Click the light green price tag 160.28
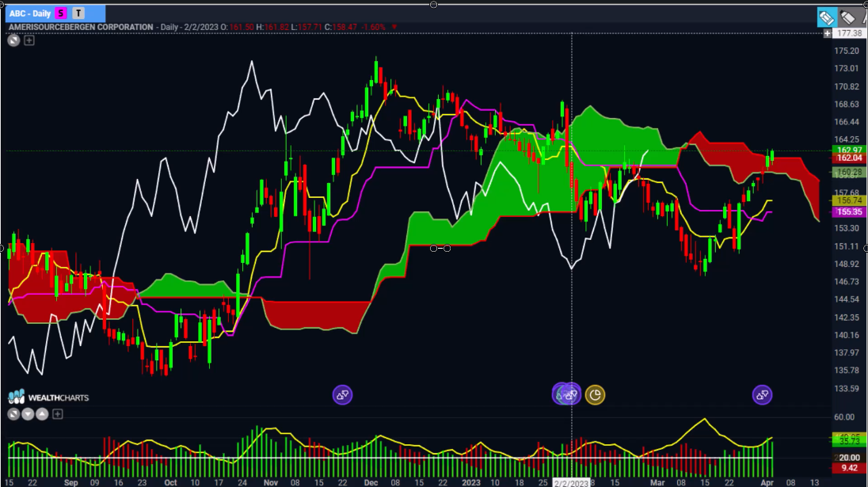This screenshot has height=487, width=868. click(849, 172)
